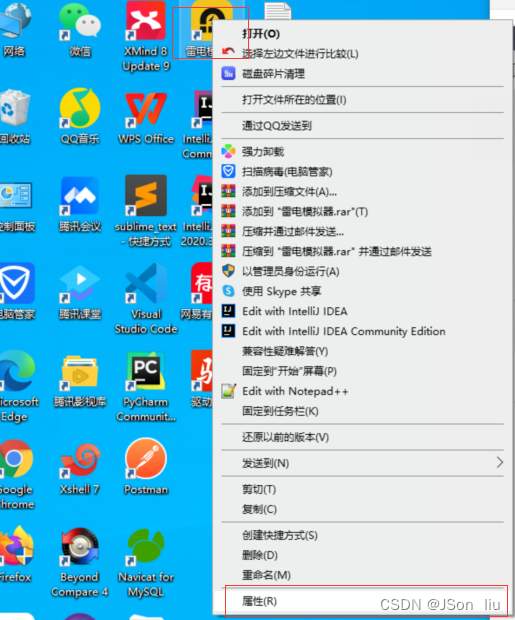Click 扫描病毒(电脑管家) entry
Screen dimensions: 515x620
[287, 172]
